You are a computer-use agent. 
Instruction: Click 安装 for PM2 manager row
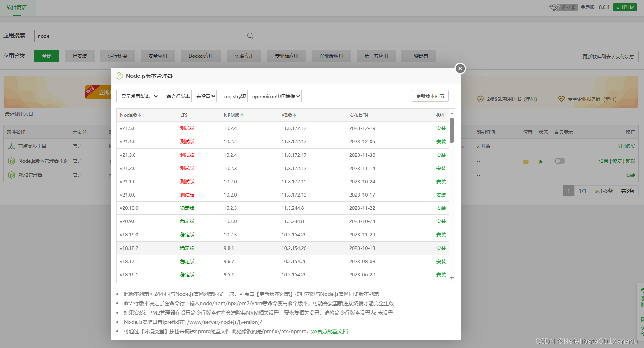[630, 175]
